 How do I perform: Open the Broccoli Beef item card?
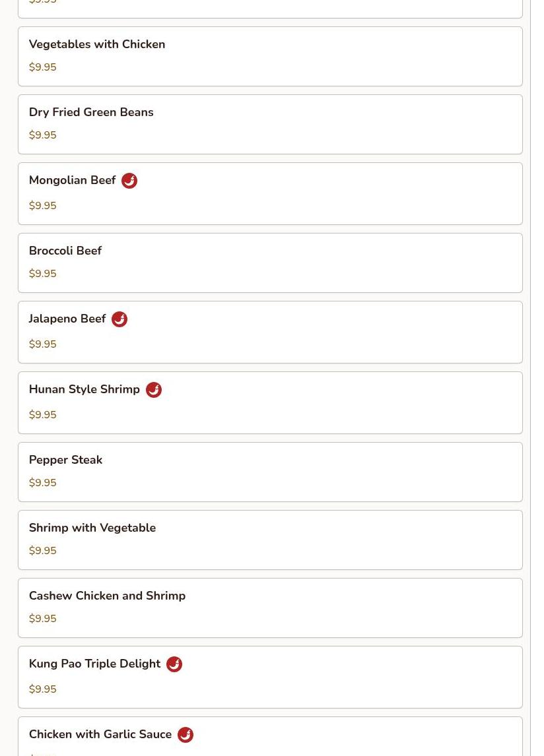(x=270, y=263)
